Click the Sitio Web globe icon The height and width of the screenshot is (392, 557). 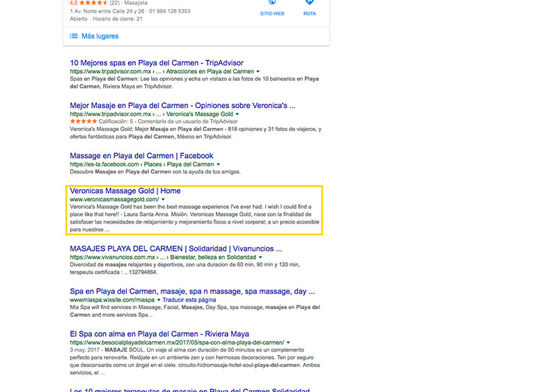click(272, 3)
